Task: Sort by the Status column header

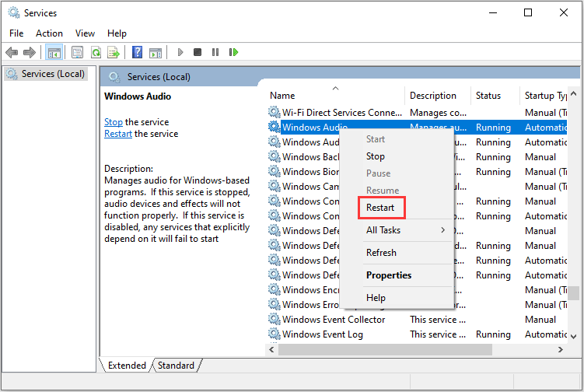Action: point(495,96)
